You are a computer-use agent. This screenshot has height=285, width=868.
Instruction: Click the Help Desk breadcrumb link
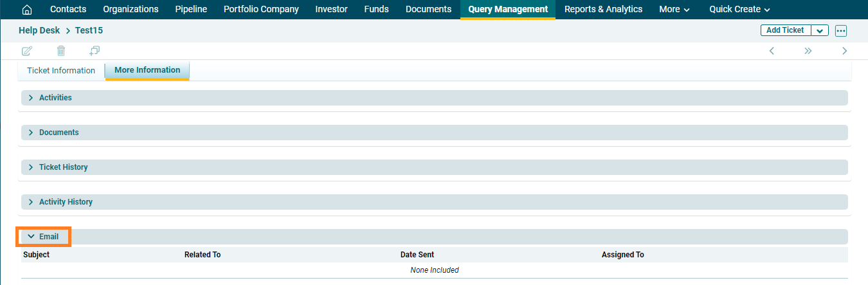pos(39,30)
